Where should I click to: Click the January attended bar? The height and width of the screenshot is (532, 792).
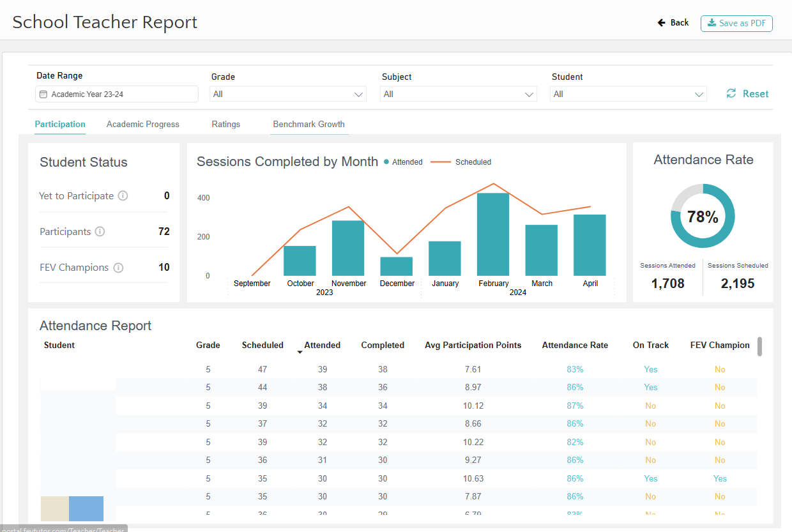(x=445, y=259)
